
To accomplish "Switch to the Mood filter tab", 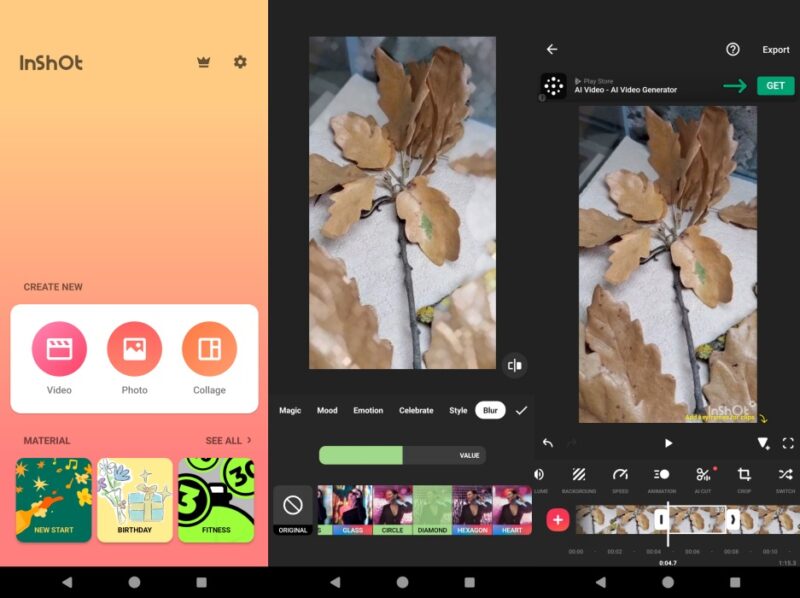I will pos(327,410).
